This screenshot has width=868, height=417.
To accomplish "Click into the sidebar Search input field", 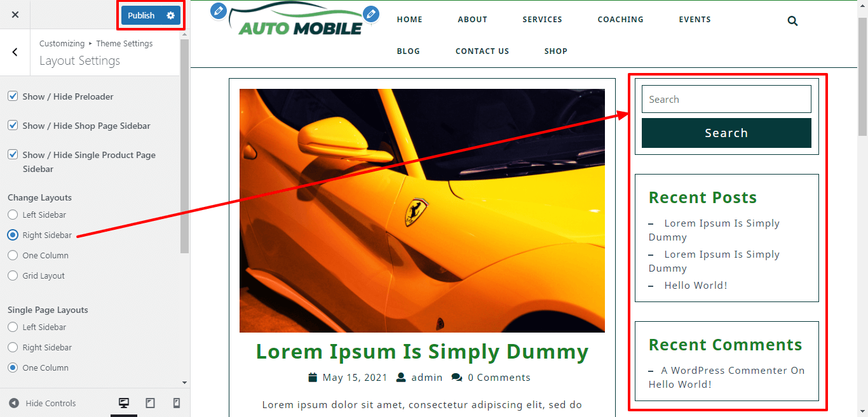I will [726, 100].
